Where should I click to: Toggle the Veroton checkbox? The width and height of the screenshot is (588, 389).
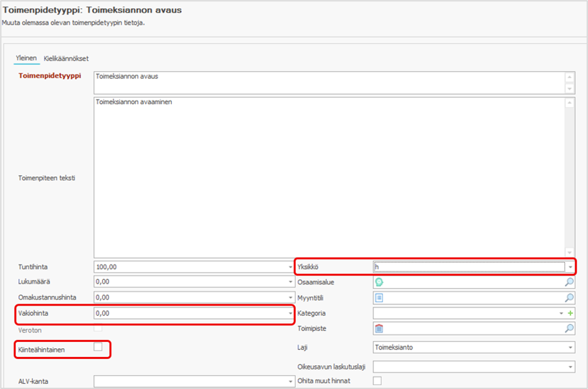pyautogui.click(x=98, y=329)
